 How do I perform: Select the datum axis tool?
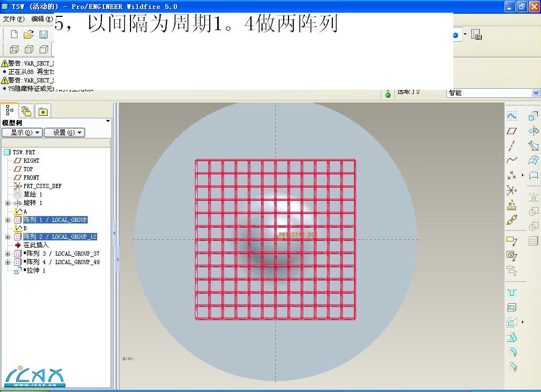(511, 145)
